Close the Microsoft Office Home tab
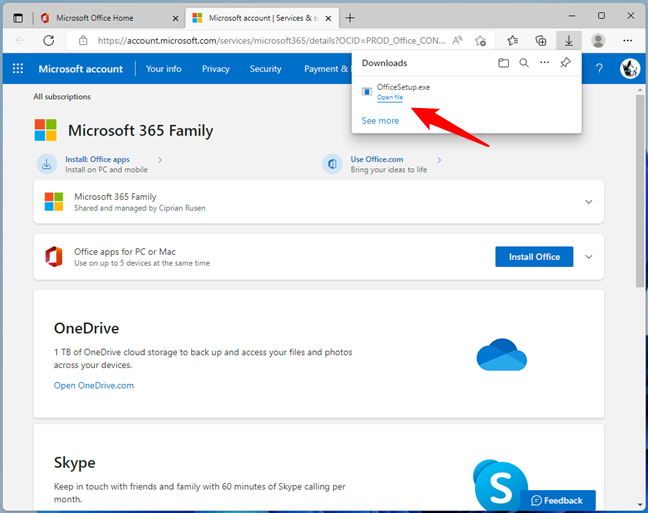 pos(175,18)
